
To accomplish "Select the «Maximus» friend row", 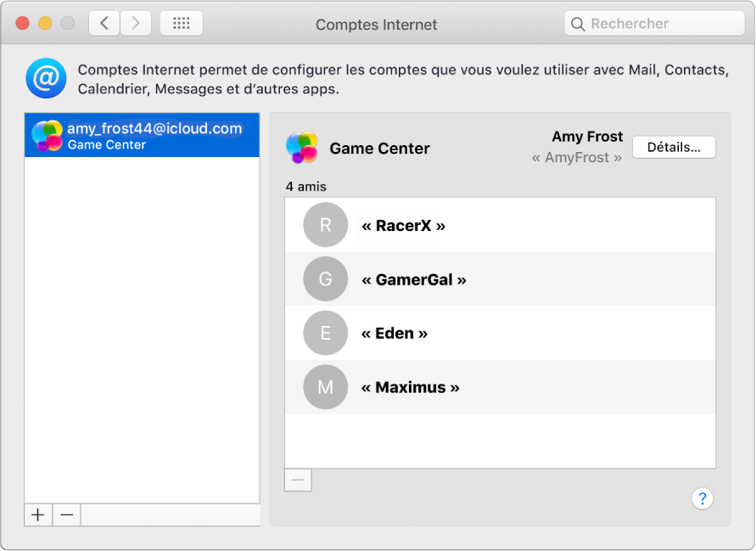I will point(500,387).
